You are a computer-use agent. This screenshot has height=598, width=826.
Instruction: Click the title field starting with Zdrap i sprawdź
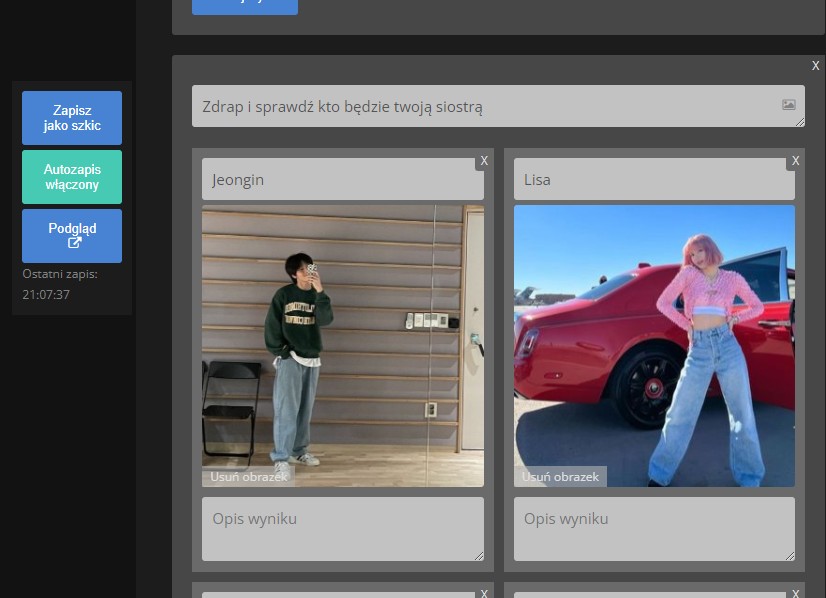coord(480,106)
